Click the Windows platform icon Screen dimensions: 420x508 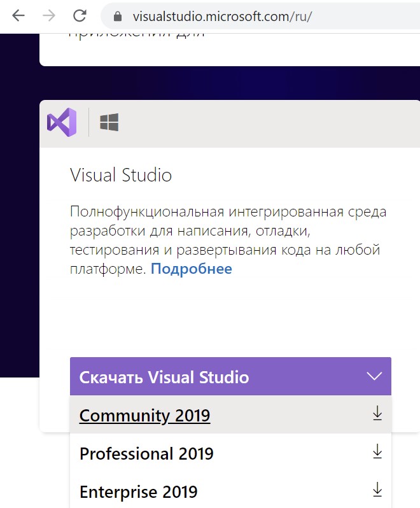[109, 122]
